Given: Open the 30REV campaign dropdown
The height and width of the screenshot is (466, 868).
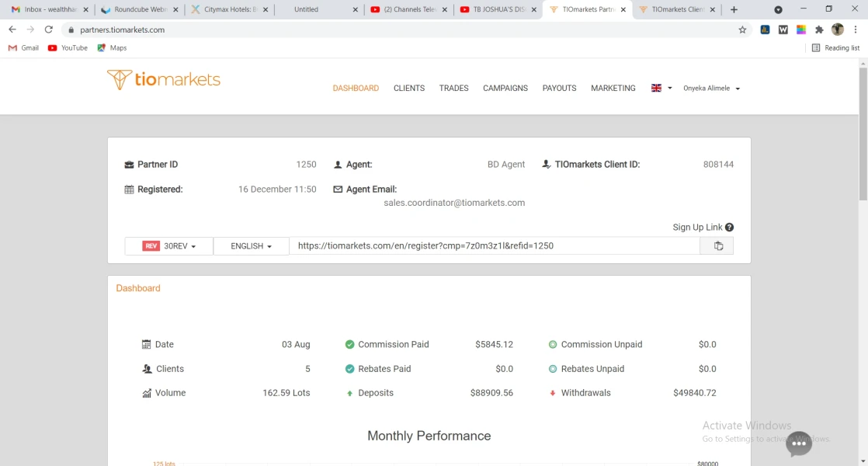Looking at the screenshot, I should pyautogui.click(x=168, y=245).
